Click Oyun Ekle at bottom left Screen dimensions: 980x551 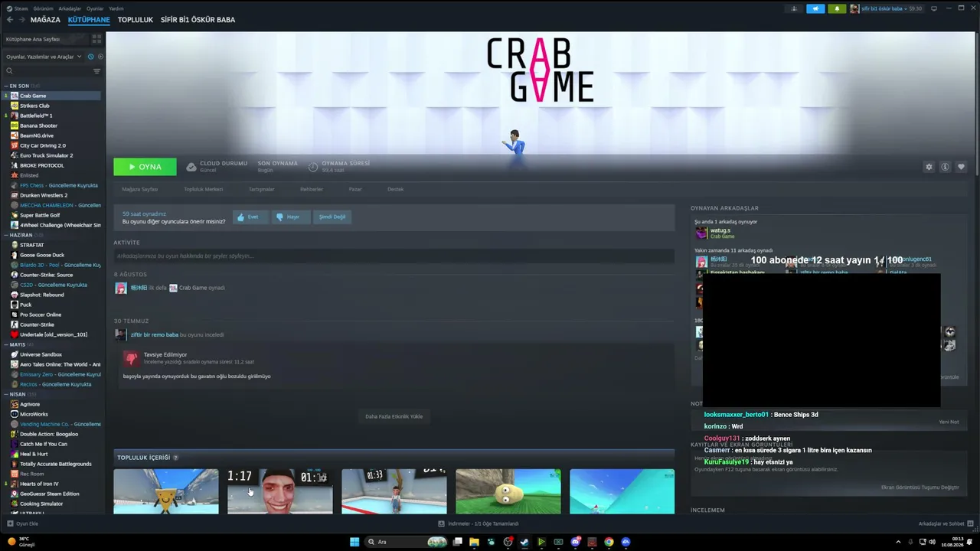click(x=23, y=523)
